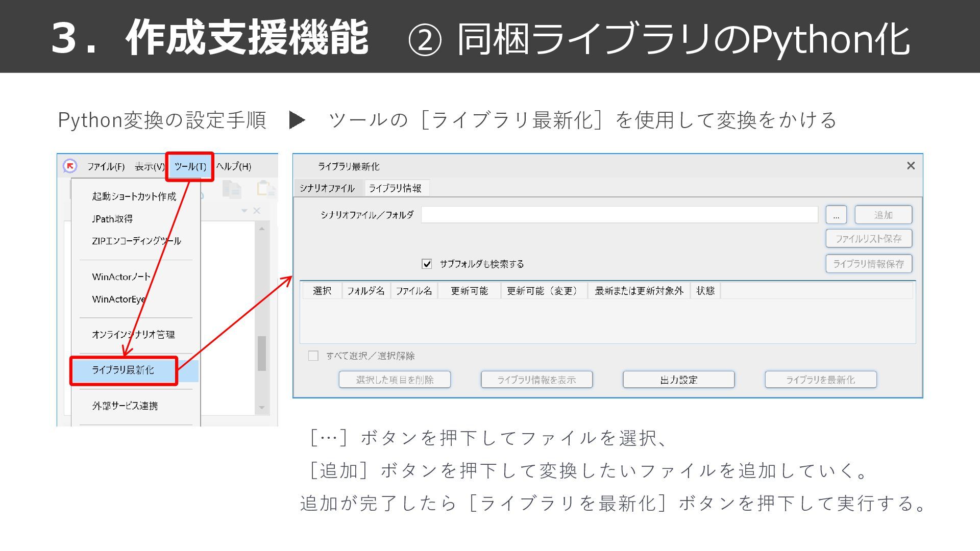980x551 pixels.
Task: Open the 表示(V) menu
Action: pos(150,166)
